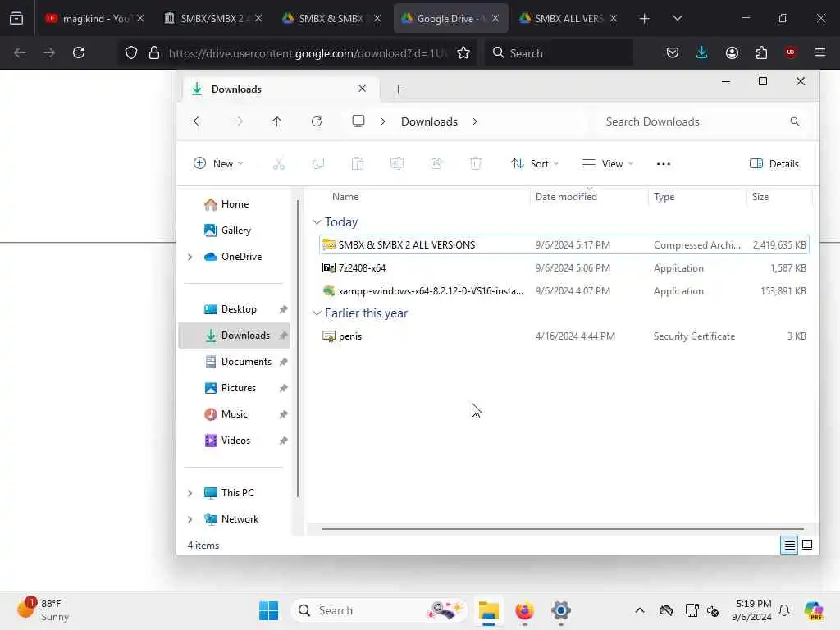Open the New item dropdown
840x630 pixels.
click(x=218, y=163)
